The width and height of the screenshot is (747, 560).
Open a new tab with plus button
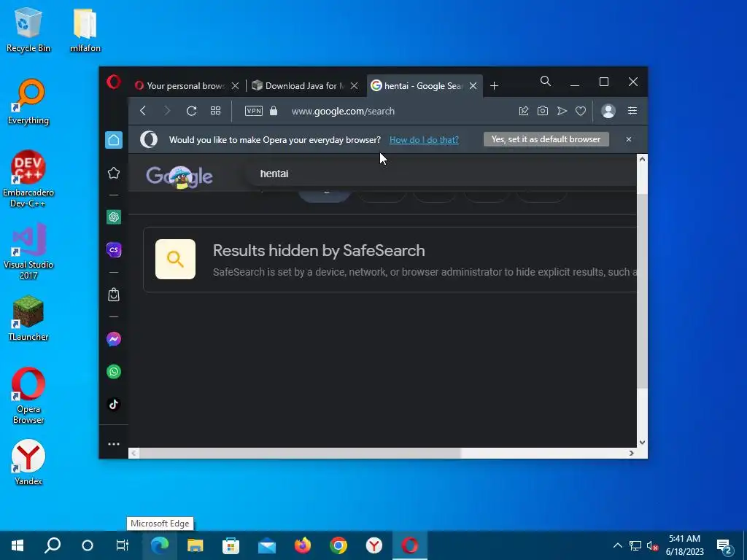pos(494,86)
